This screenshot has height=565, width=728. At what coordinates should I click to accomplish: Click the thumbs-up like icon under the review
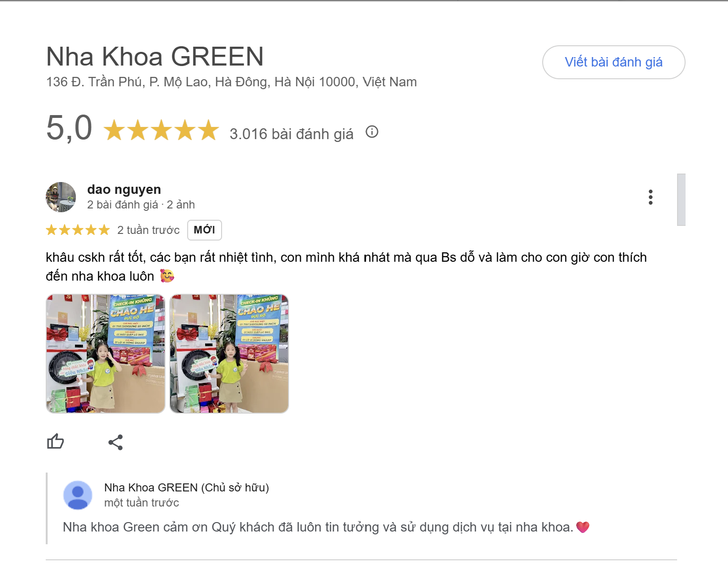(55, 441)
